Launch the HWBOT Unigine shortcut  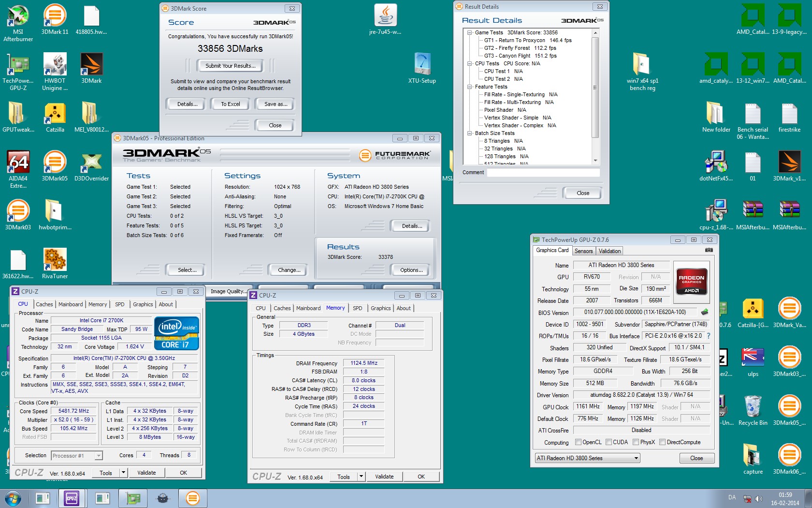coord(55,72)
